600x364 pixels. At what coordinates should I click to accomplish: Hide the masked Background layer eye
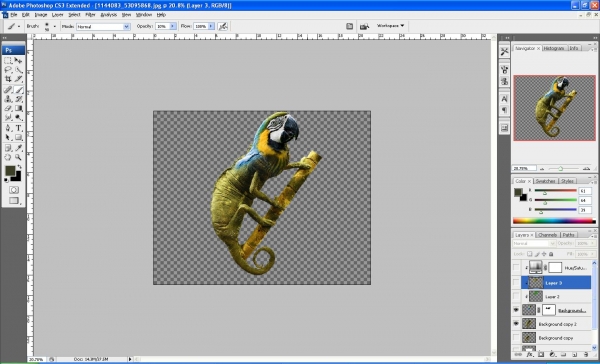click(516, 310)
